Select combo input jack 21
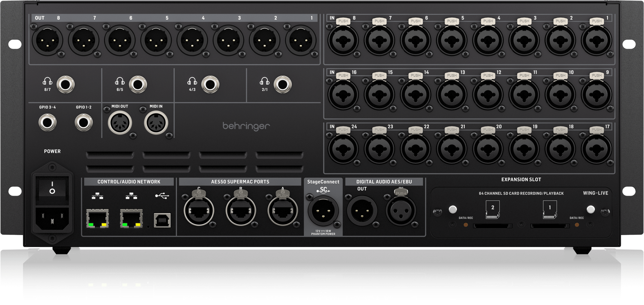 (452, 149)
